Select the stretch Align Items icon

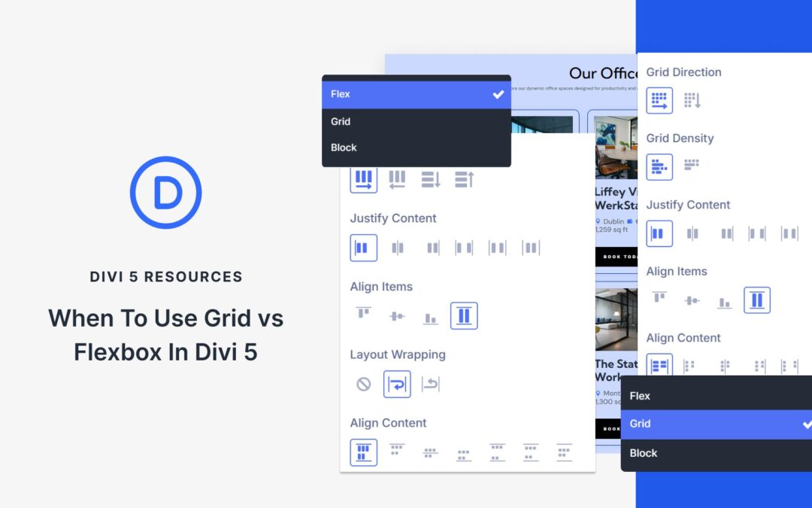[464, 316]
